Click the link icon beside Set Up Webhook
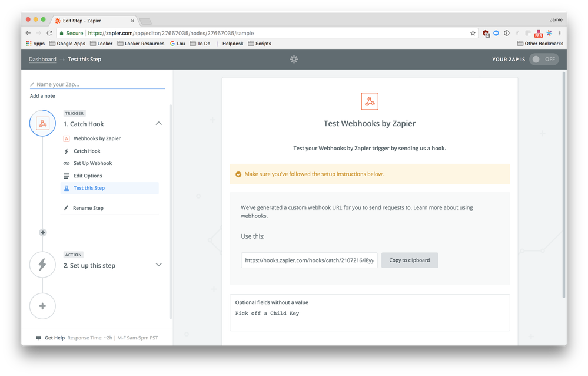588x376 pixels. (67, 163)
